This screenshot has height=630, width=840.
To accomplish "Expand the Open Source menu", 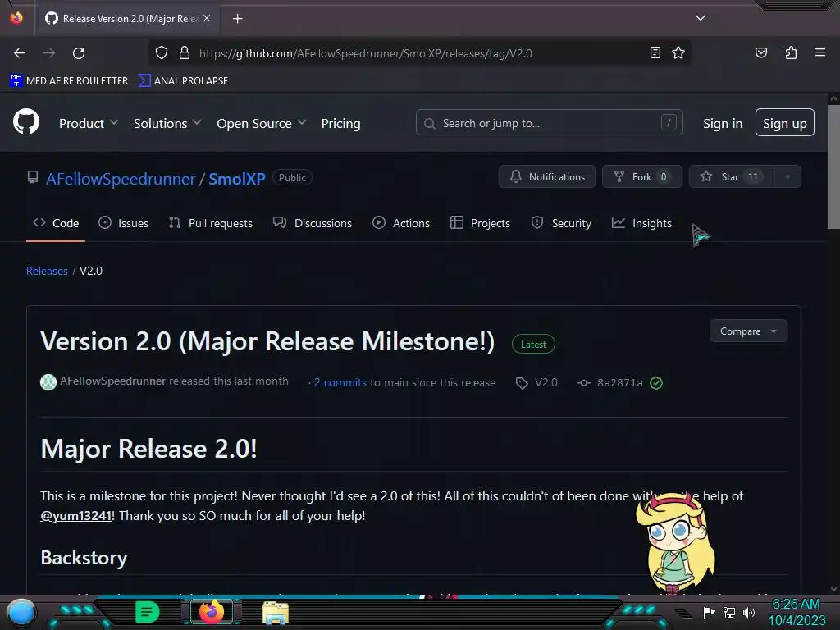I will 262,123.
